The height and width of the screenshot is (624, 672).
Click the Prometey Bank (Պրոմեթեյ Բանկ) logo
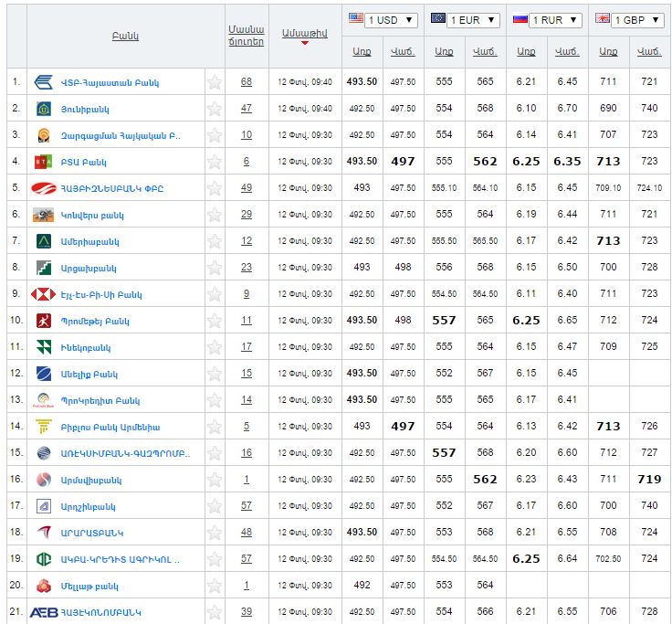[43, 321]
